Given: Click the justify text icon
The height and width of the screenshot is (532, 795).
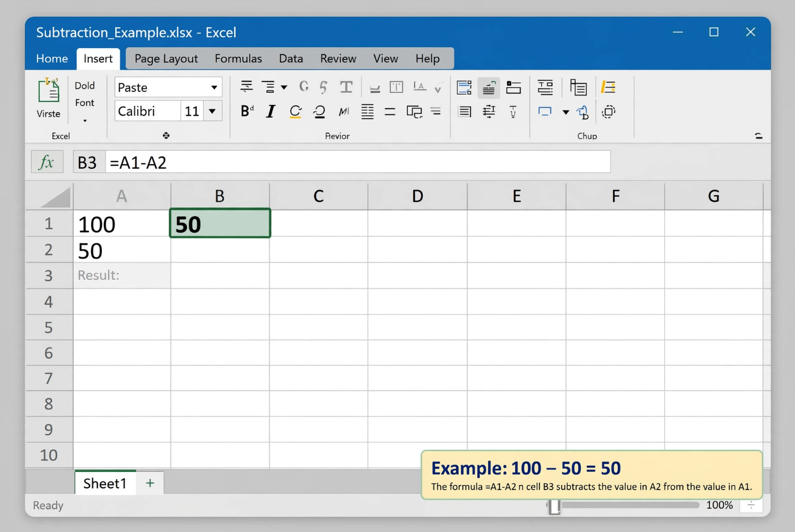Looking at the screenshot, I should tap(367, 112).
